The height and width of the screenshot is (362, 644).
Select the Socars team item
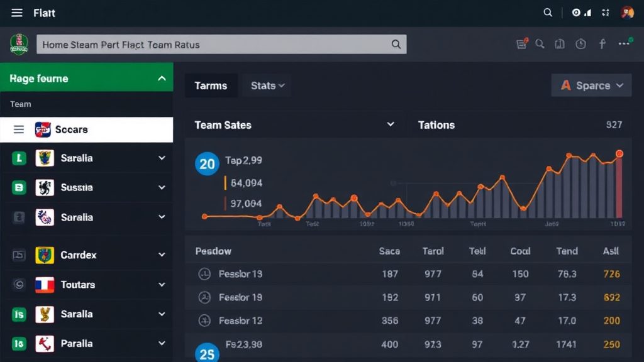(87, 129)
